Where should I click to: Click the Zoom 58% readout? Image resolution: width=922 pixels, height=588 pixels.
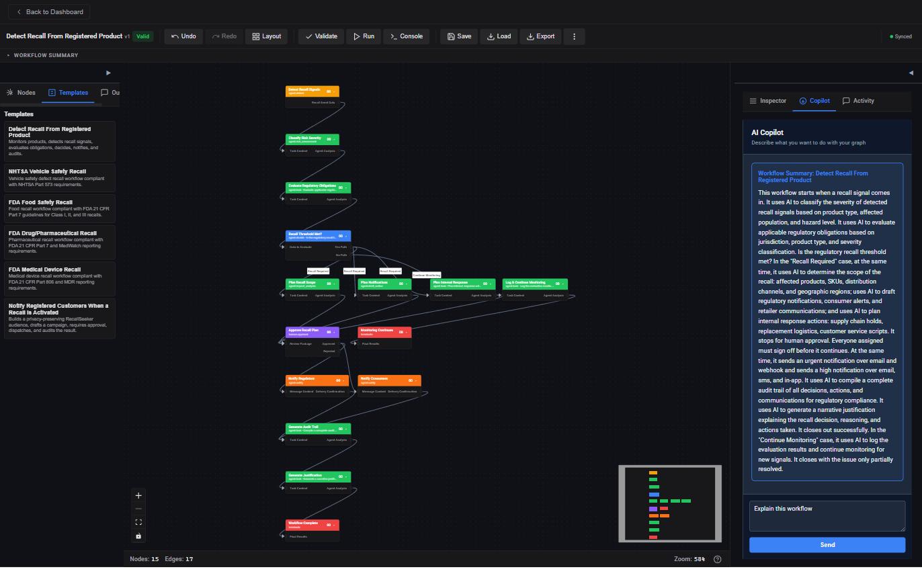pos(689,559)
